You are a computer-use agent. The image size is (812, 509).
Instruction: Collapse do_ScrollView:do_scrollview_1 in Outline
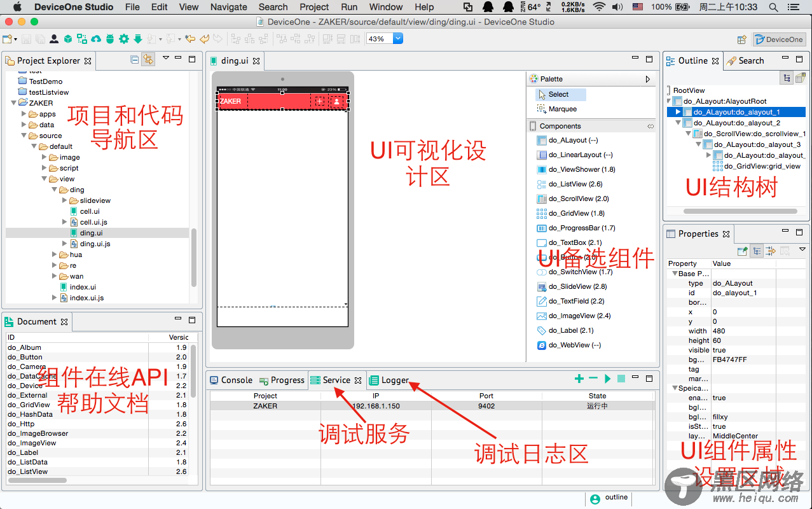[688, 134]
